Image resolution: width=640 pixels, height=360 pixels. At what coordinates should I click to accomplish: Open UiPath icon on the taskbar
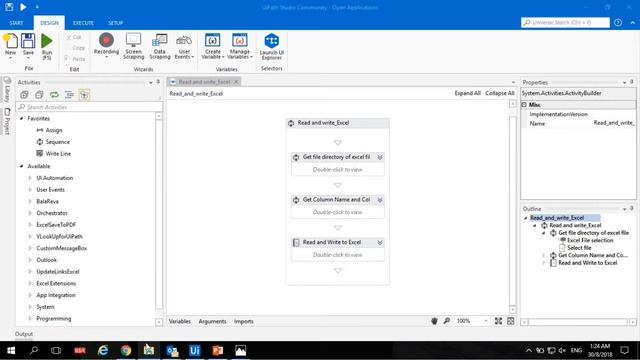tap(195, 350)
